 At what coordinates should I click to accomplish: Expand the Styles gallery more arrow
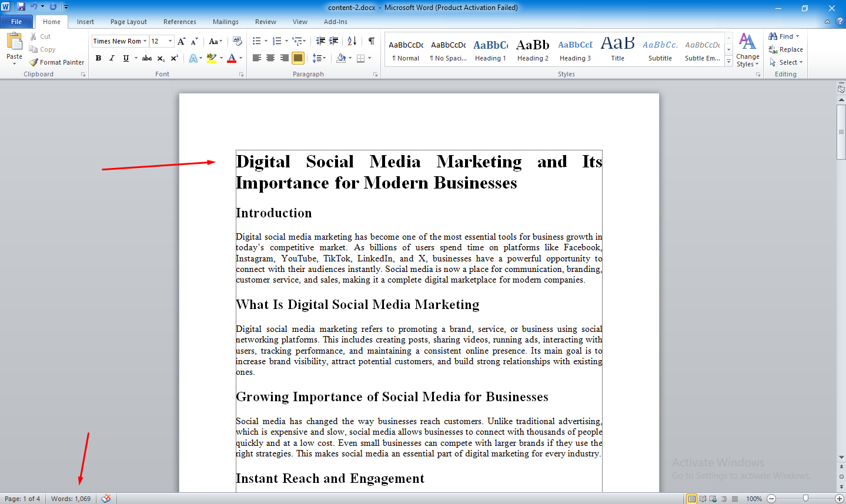728,62
